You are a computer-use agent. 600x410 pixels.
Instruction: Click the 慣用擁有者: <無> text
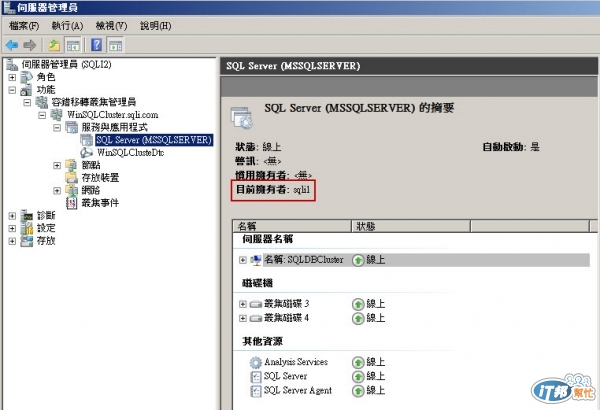tap(273, 176)
